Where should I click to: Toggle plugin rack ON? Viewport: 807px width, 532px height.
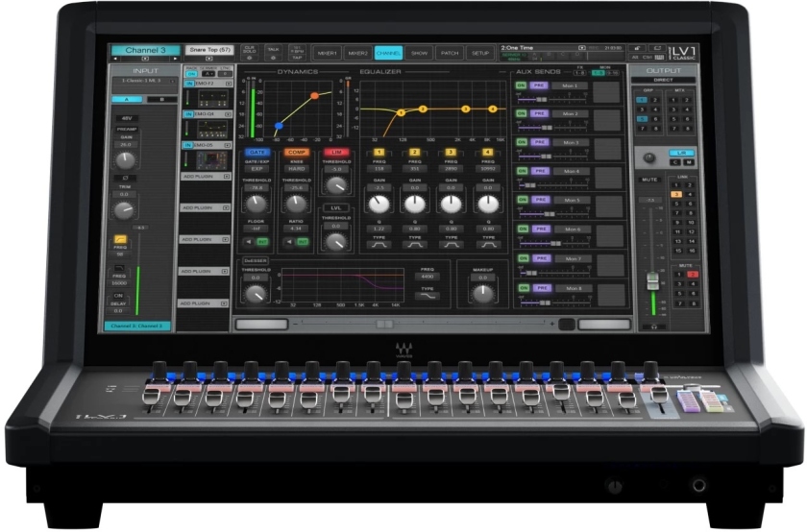pos(191,74)
